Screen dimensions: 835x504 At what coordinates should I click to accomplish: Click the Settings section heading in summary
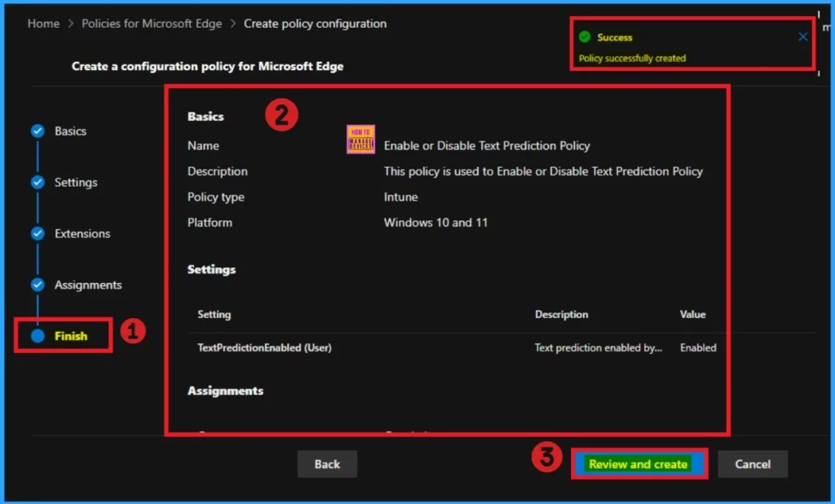tap(211, 270)
